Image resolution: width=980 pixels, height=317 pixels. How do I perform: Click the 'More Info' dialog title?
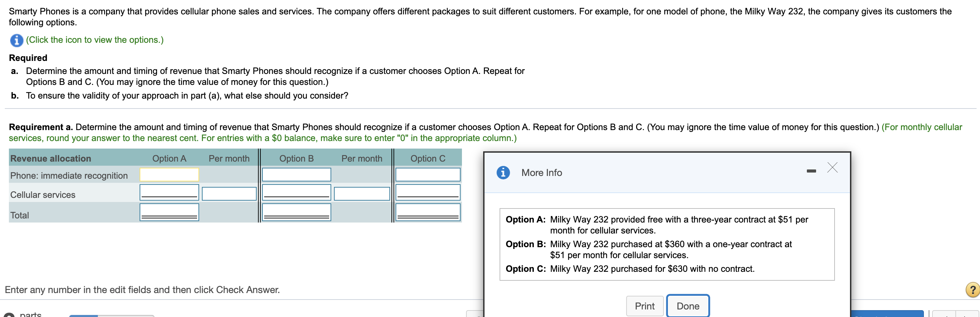[541, 173]
